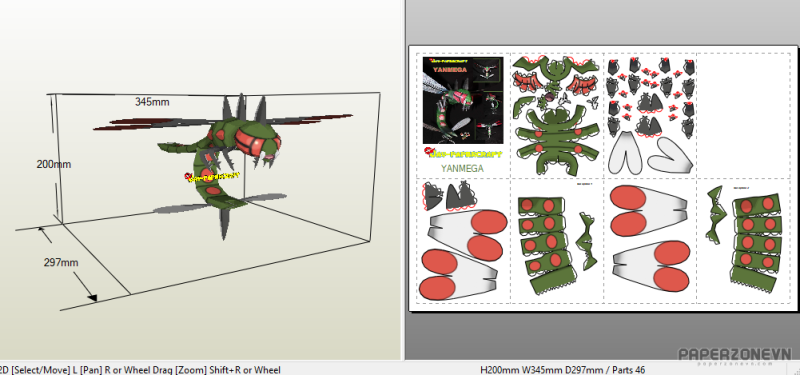This screenshot has height=375, width=800.
Task: Select the yellow logo on 3D model tail
Action: pyautogui.click(x=212, y=176)
